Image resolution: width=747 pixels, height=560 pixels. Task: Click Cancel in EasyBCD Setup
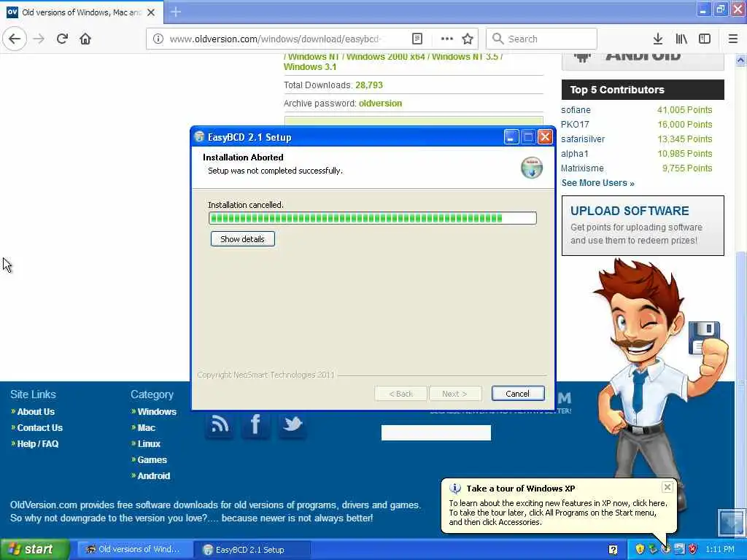coord(517,393)
